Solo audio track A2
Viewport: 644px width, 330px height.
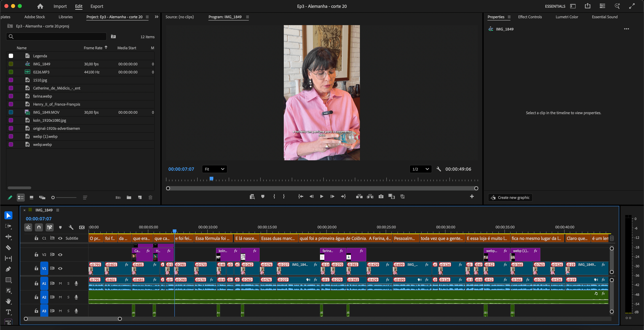68,297
